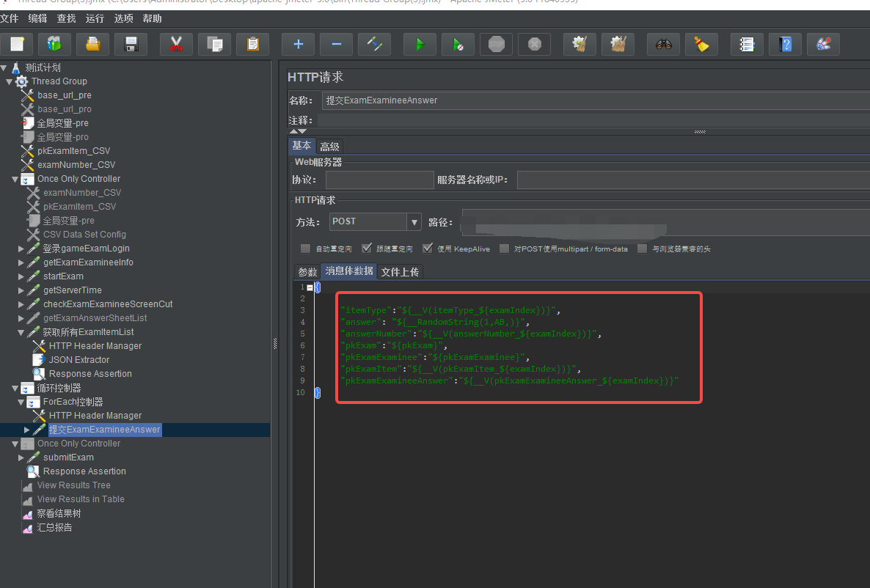Click the Stop test icon

[497, 45]
